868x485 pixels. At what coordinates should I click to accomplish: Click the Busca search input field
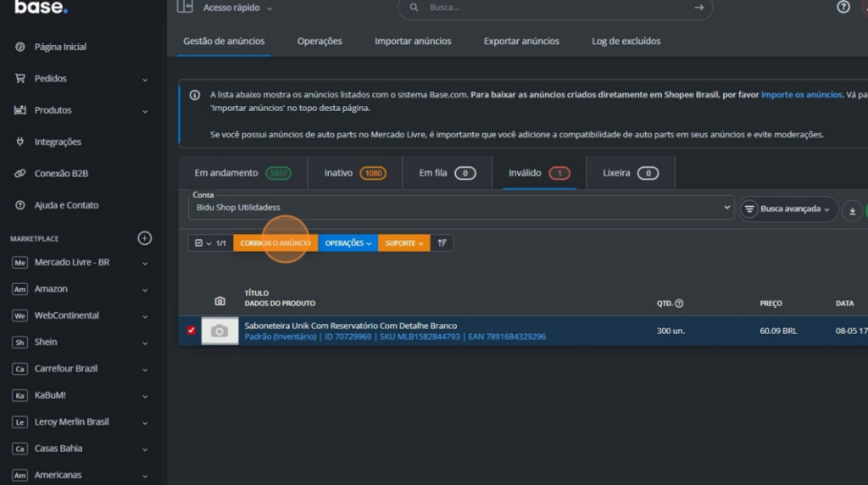point(551,8)
